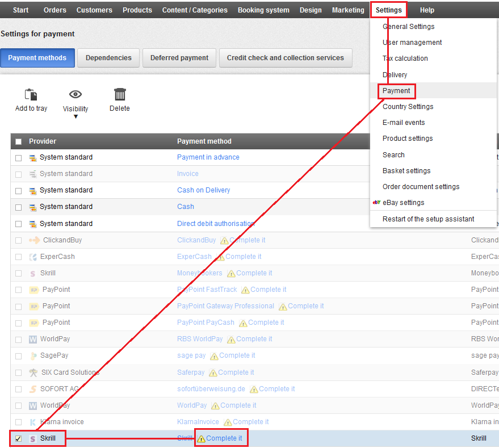Click System standard icon for Cash row
Screen dimensions: 499x448
click(x=33, y=207)
